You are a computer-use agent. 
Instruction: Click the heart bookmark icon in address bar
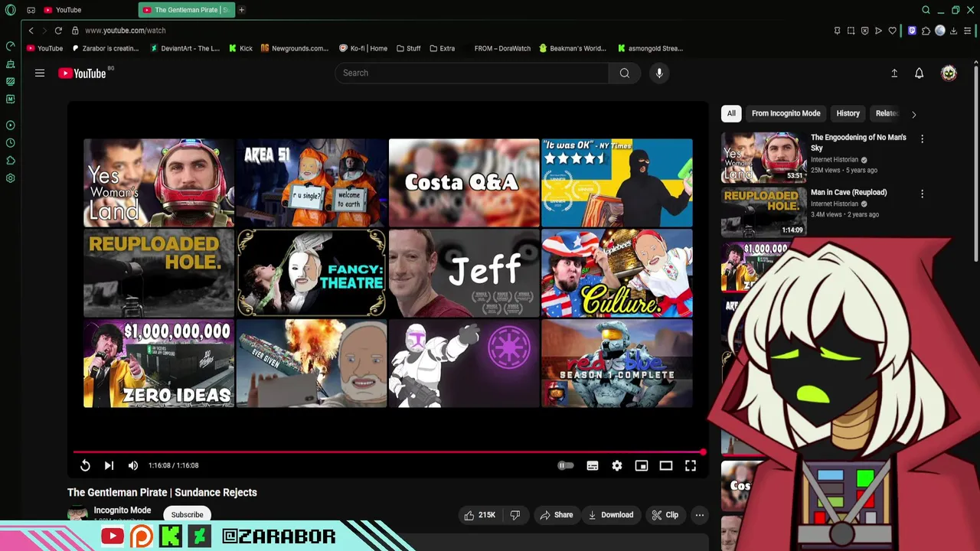892,31
